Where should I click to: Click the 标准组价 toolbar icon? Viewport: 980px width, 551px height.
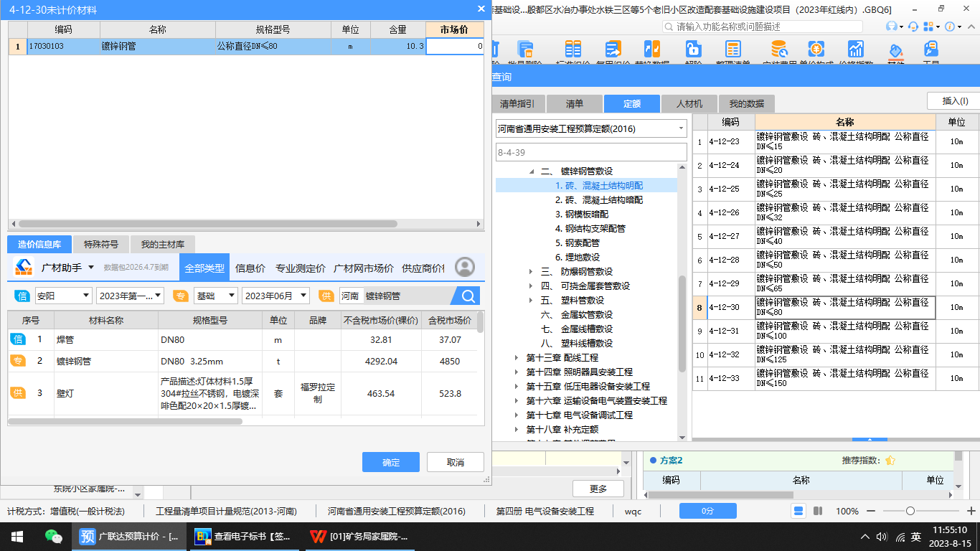click(573, 50)
